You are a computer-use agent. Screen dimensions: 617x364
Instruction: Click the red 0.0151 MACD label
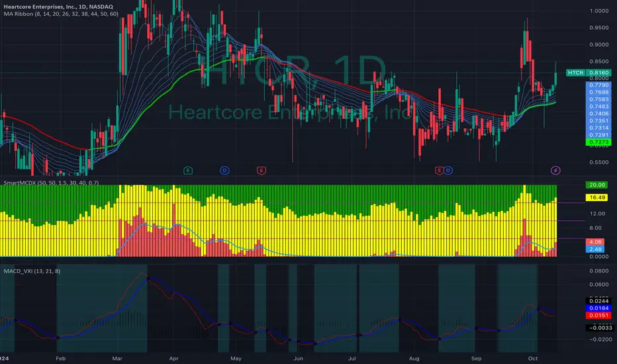(598, 315)
